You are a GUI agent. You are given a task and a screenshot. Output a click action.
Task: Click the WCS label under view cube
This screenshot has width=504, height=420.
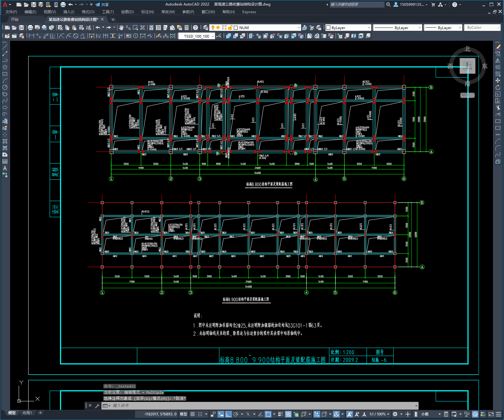467,95
